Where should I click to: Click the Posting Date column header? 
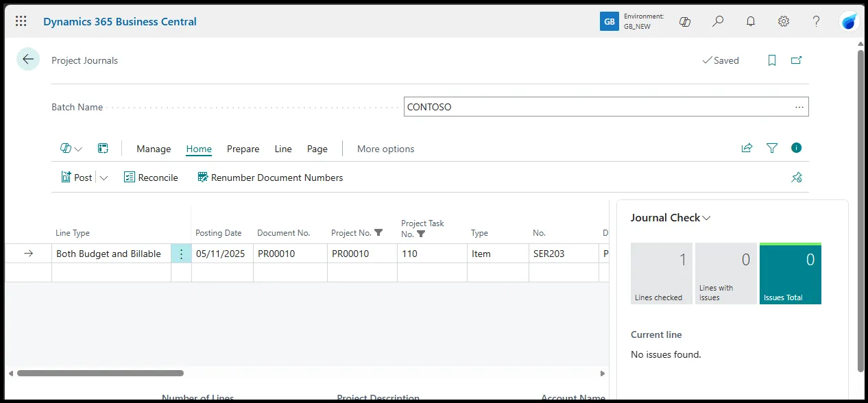pos(219,233)
